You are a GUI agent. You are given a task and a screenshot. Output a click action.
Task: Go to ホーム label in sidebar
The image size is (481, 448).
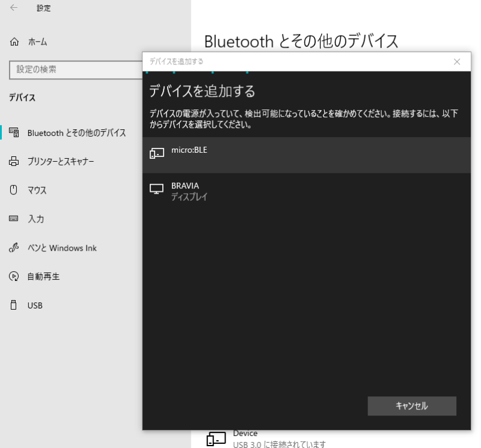37,42
